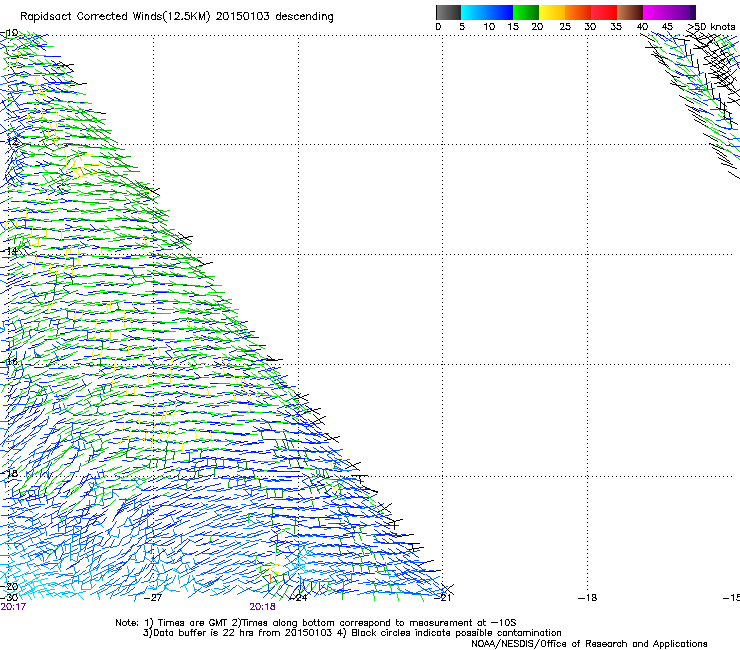The height and width of the screenshot is (650, 740).
Task: Click the '-27' longitude axis label
Action: click(x=153, y=598)
